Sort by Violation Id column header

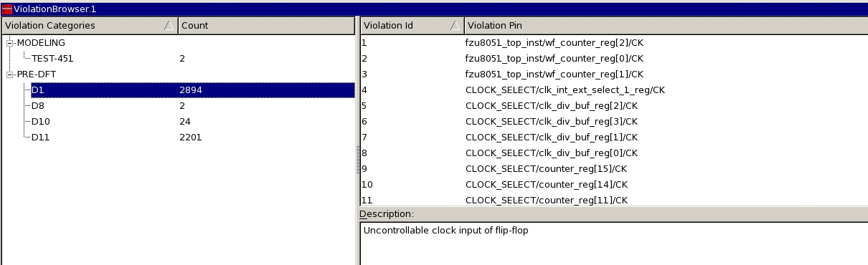coord(412,26)
